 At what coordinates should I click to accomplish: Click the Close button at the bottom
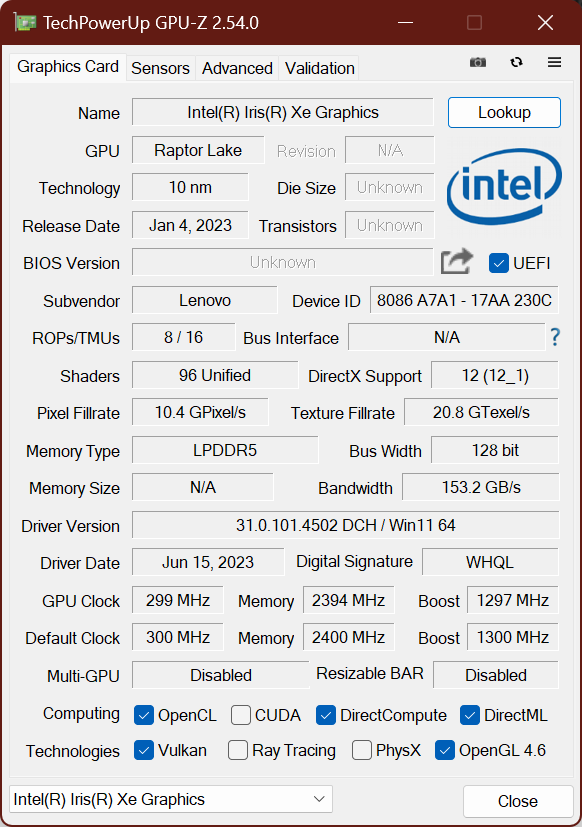tap(518, 801)
